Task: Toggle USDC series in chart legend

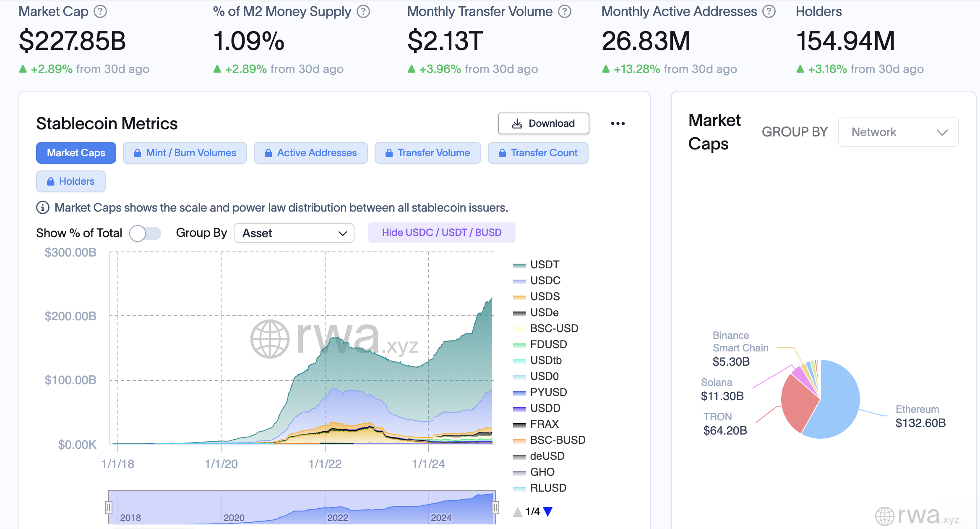Action: coord(545,280)
